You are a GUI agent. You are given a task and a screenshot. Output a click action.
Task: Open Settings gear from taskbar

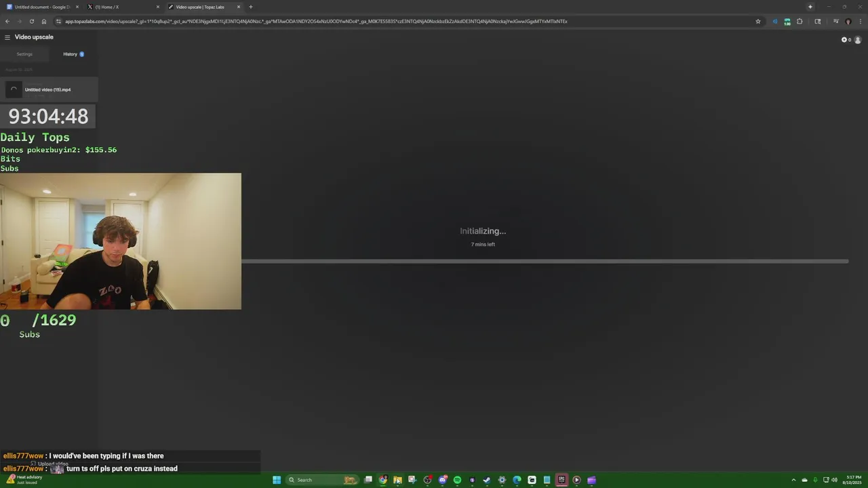click(502, 480)
